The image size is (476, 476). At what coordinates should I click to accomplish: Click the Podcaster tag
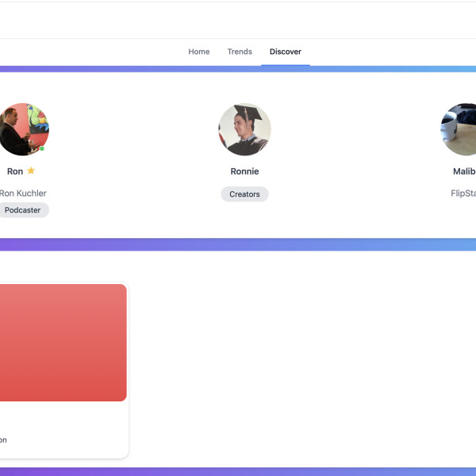(23, 210)
